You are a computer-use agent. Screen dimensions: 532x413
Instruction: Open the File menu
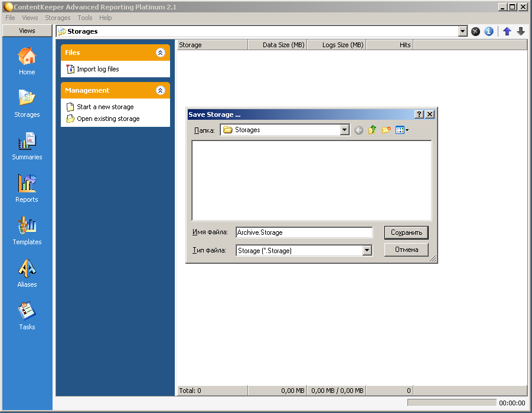click(x=10, y=18)
